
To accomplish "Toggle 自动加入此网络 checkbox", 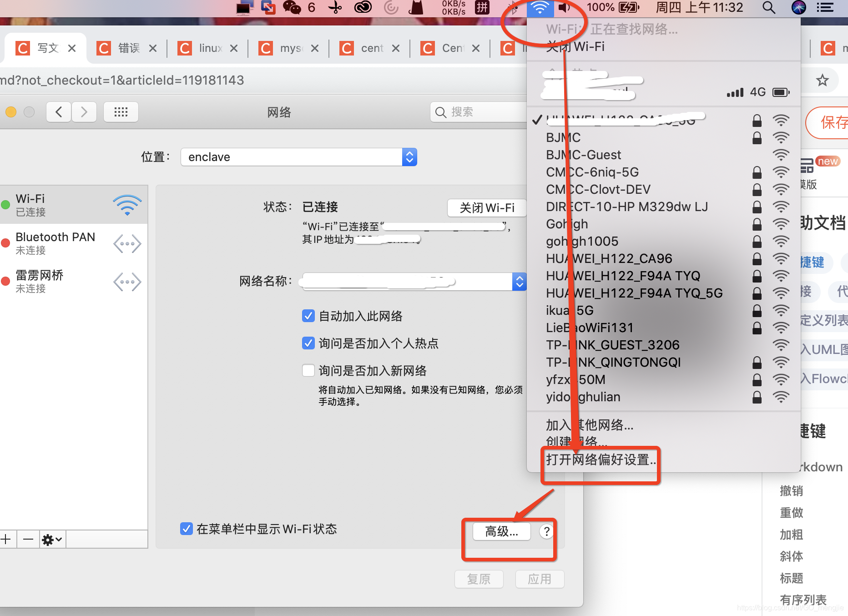I will click(308, 316).
